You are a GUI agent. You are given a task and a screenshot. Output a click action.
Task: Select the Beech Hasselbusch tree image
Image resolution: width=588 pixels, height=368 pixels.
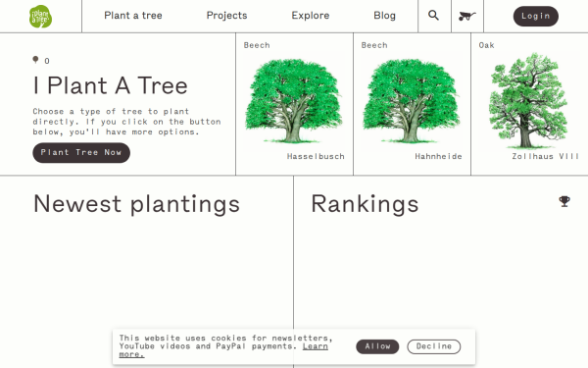click(294, 101)
